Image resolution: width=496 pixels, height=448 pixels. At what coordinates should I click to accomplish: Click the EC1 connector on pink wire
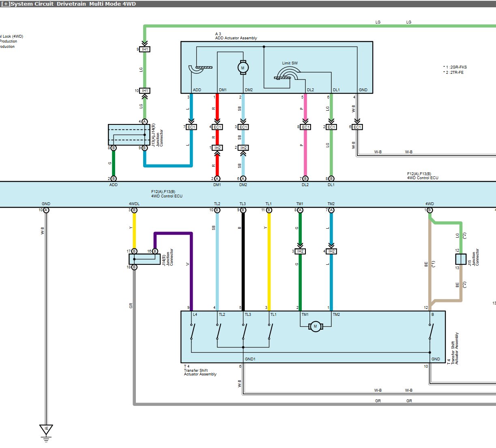coord(305,127)
